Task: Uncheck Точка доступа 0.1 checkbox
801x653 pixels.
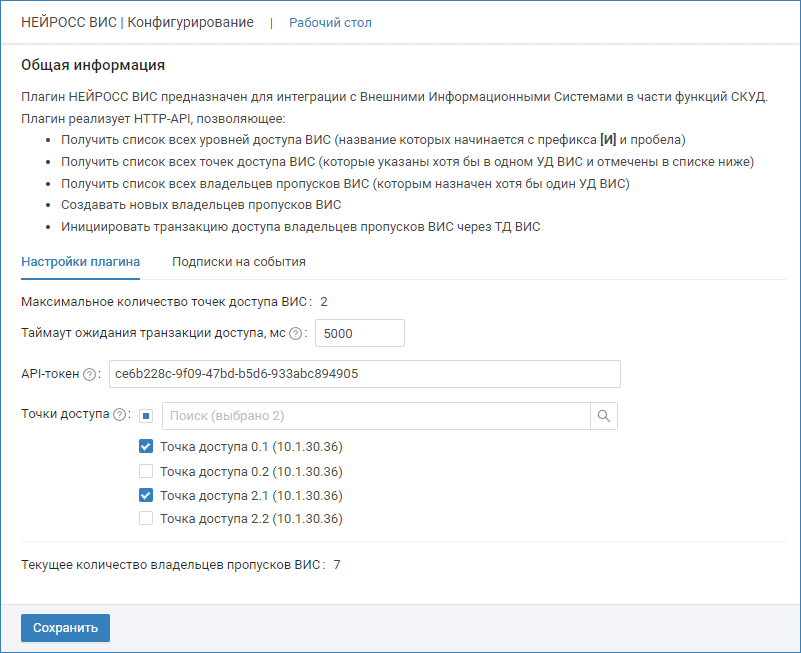Action: (146, 447)
